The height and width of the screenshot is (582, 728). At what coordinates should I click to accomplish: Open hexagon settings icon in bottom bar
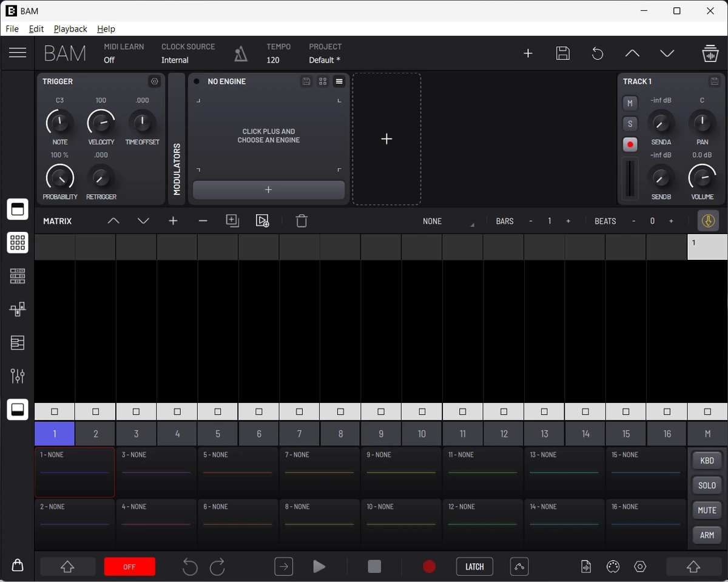[640, 567]
